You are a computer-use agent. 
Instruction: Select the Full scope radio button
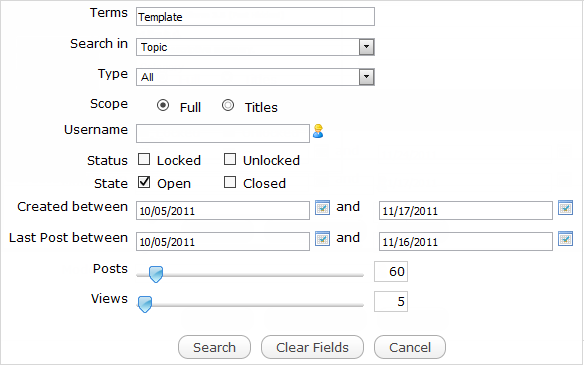(163, 105)
